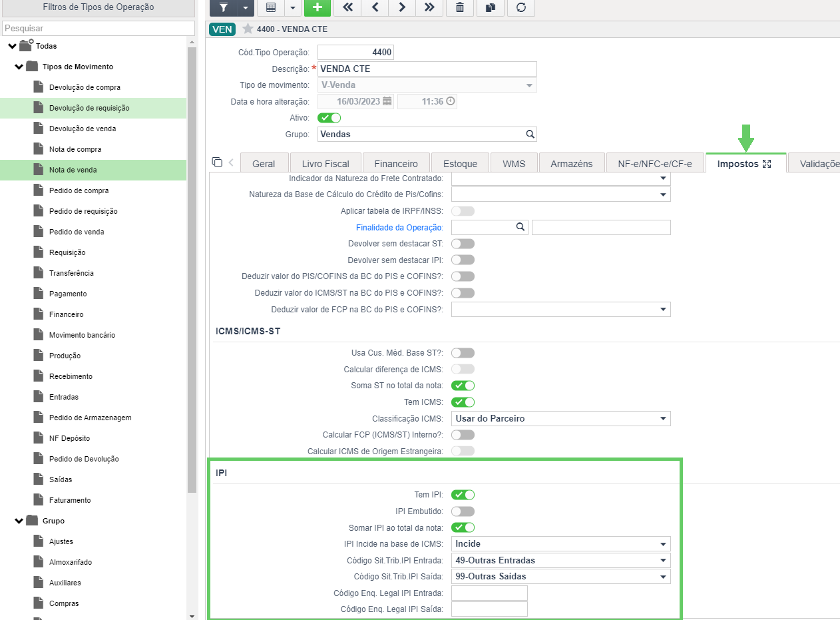This screenshot has width=840, height=620.
Task: Open the filter funnel toolbar button
Action: point(224,7)
